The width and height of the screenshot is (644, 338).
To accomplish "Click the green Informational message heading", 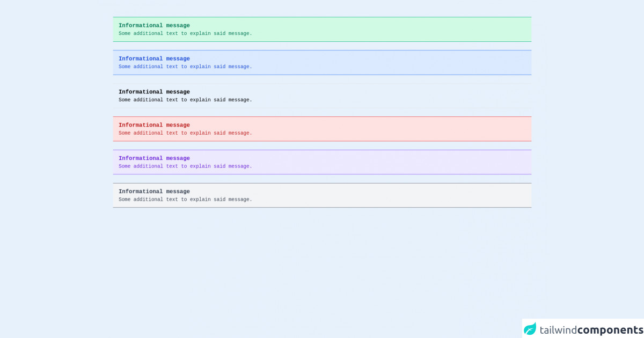I will pyautogui.click(x=154, y=25).
